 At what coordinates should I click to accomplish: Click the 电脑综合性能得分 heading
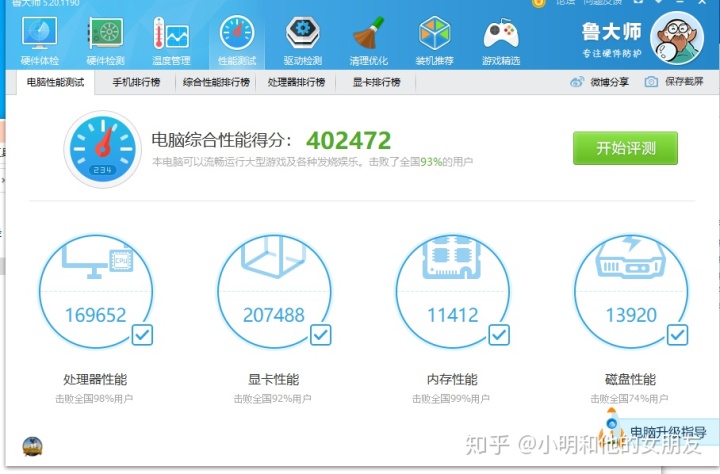click(x=222, y=140)
